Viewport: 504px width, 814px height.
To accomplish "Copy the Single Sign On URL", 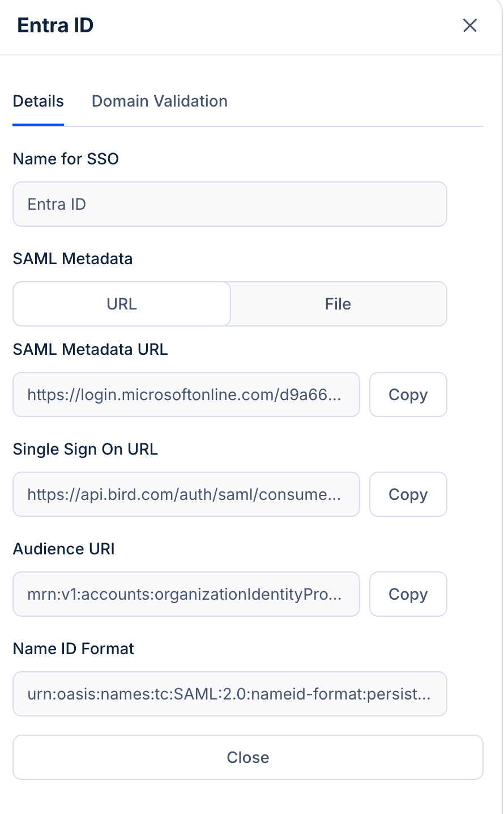I will click(408, 494).
